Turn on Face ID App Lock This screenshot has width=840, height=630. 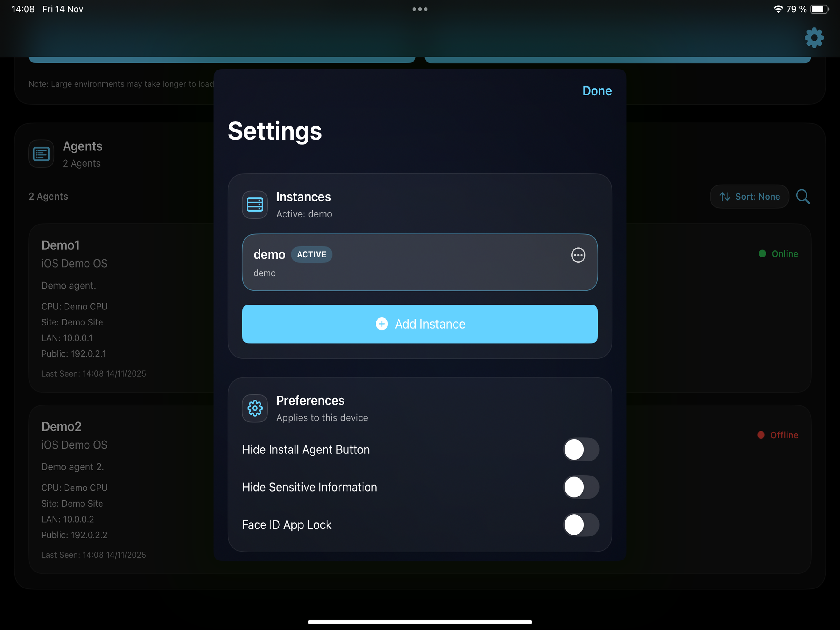click(x=581, y=525)
